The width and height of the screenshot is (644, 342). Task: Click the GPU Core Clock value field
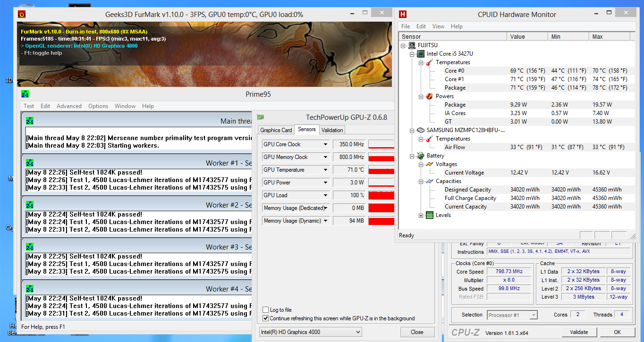349,144
